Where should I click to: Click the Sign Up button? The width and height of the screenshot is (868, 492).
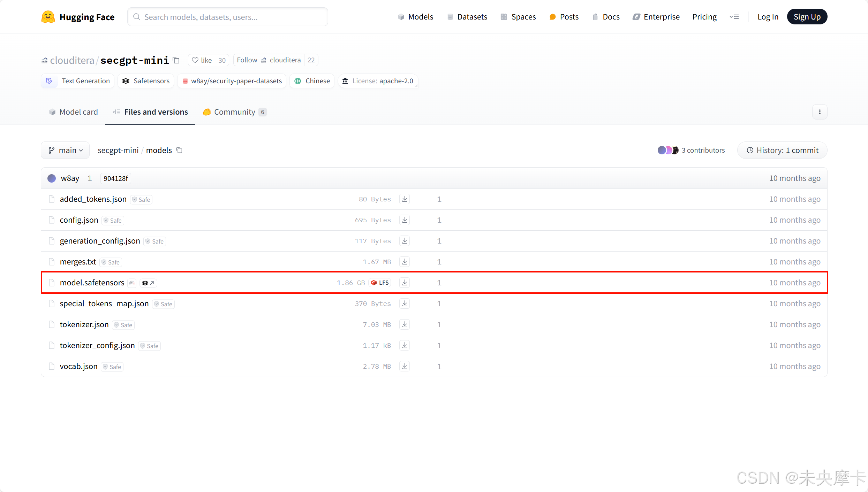[x=807, y=17]
